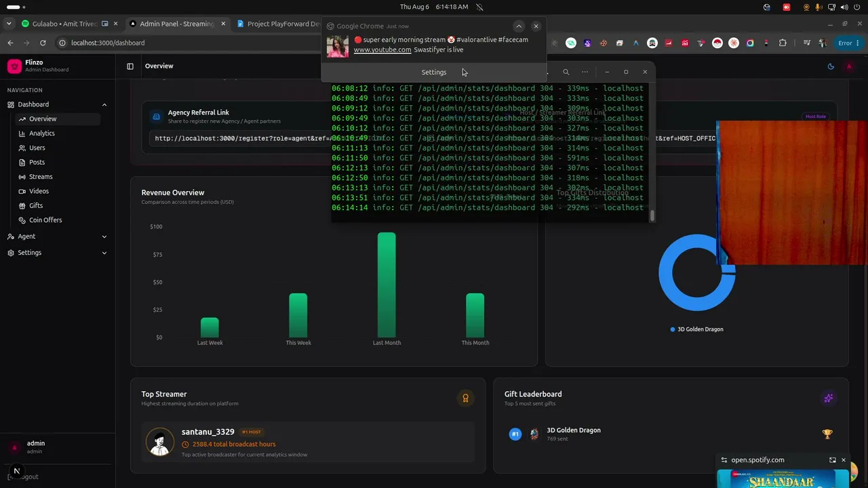This screenshot has height=488, width=868.
Task: Click the notification streamer thumbnail
Action: click(338, 46)
